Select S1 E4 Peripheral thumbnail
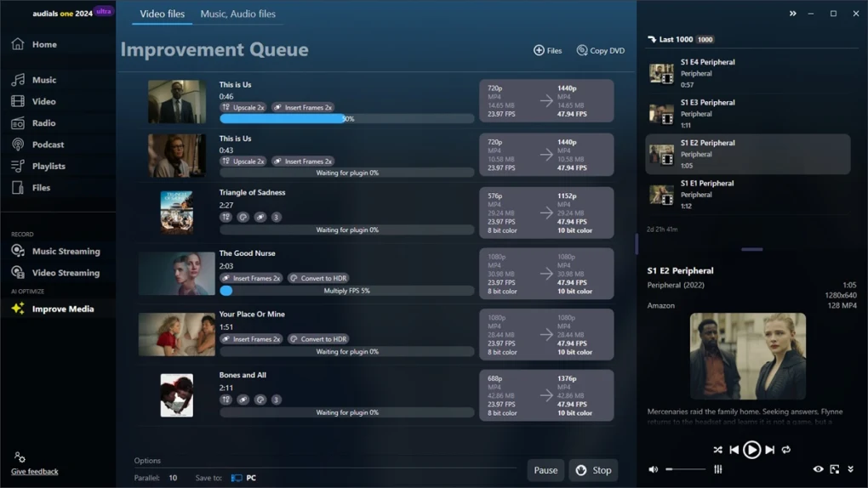The image size is (868, 488). pyautogui.click(x=661, y=74)
